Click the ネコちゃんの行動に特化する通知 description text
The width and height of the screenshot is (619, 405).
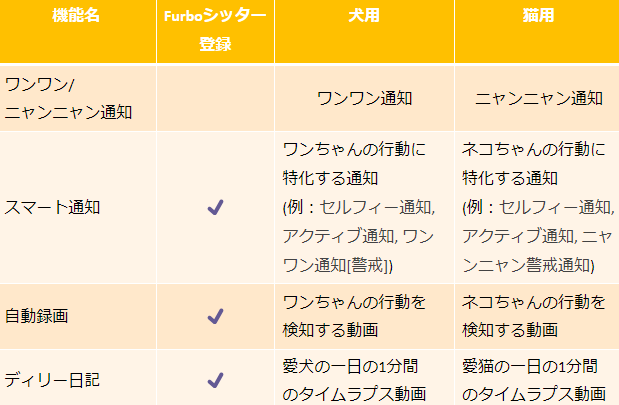532,165
